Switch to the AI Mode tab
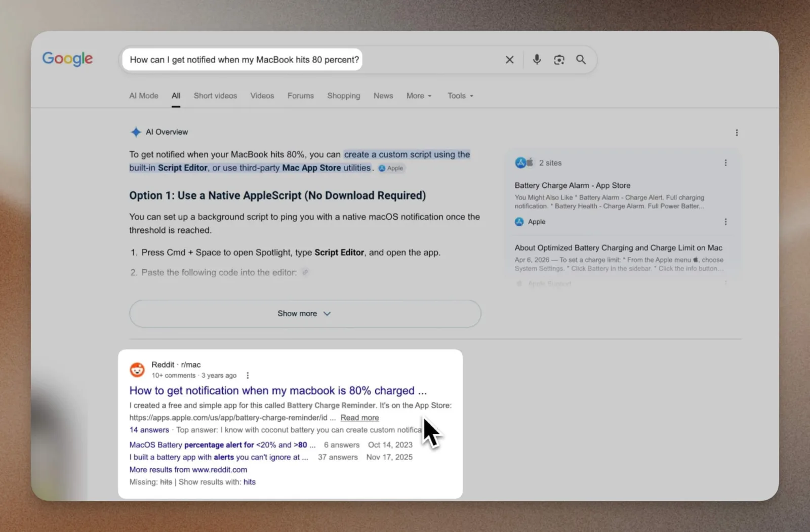 pyautogui.click(x=144, y=96)
